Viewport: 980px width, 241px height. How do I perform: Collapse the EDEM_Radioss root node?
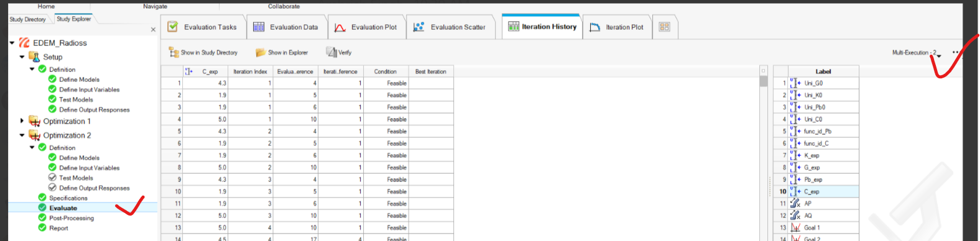(12, 43)
